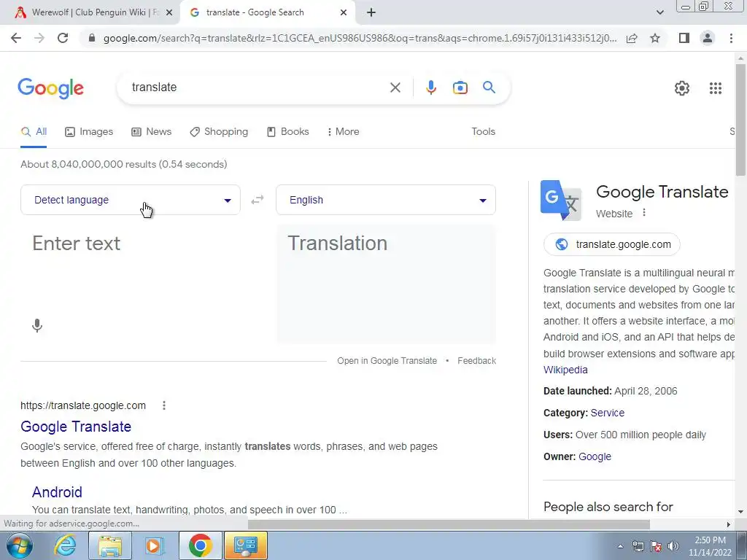Open the Chrome profile avatar
The image size is (747, 560).
(x=708, y=38)
